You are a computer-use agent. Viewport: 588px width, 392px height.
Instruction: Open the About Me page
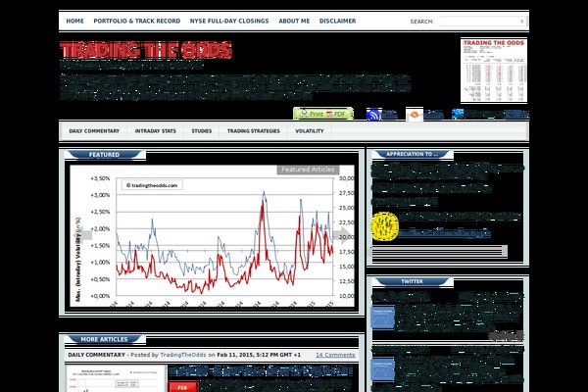pyautogui.click(x=294, y=21)
